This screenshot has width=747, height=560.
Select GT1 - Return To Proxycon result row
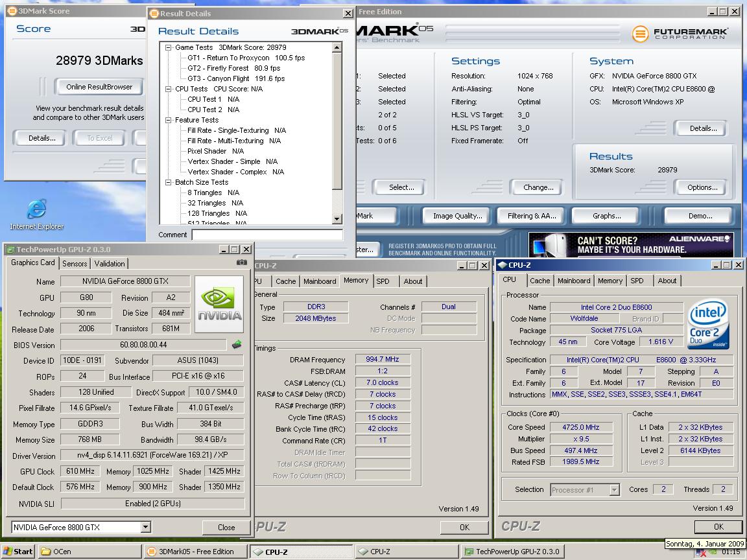click(246, 58)
